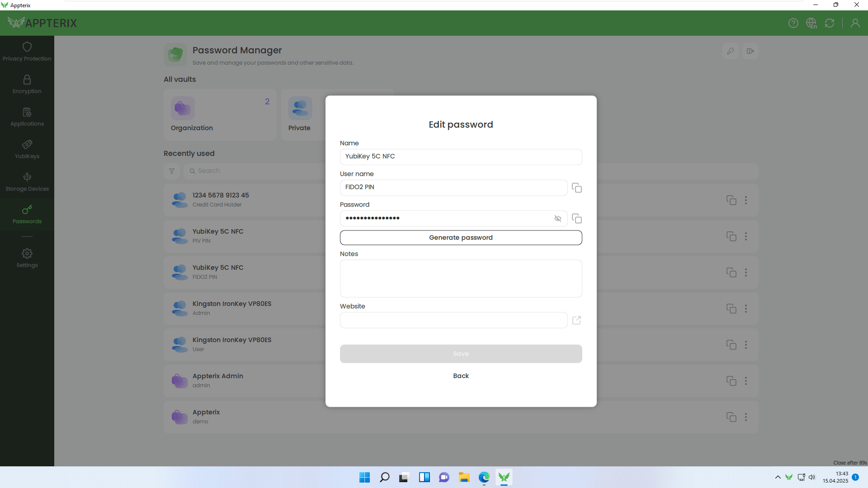The height and width of the screenshot is (488, 868).
Task: Copy the FIDO2 PIN user name
Action: pos(576,188)
